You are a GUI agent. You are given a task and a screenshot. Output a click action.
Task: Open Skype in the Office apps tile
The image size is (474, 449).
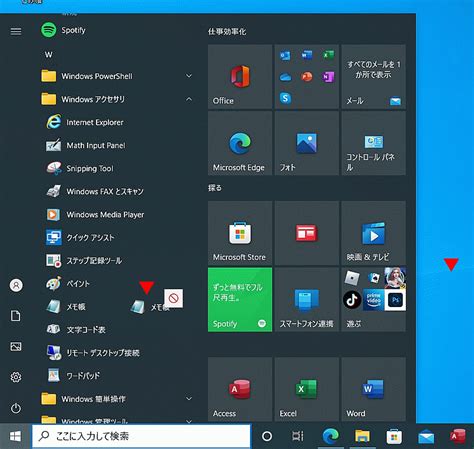click(x=285, y=98)
